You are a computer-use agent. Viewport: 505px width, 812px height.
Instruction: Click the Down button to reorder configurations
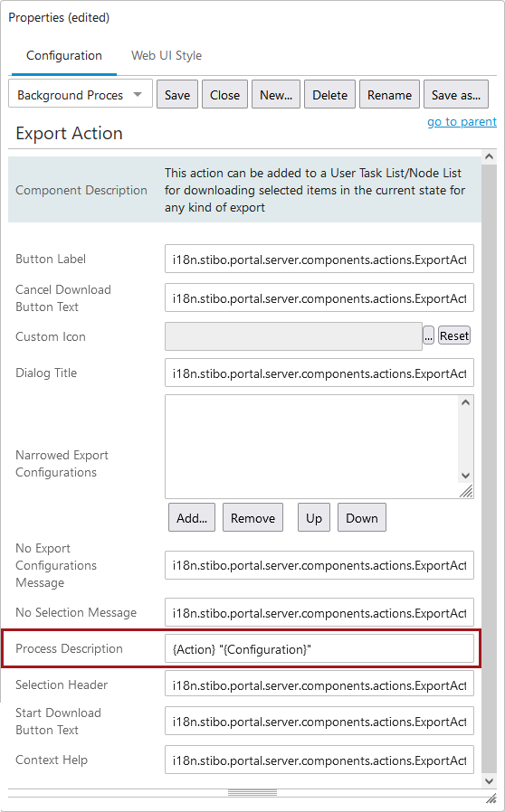click(x=362, y=517)
